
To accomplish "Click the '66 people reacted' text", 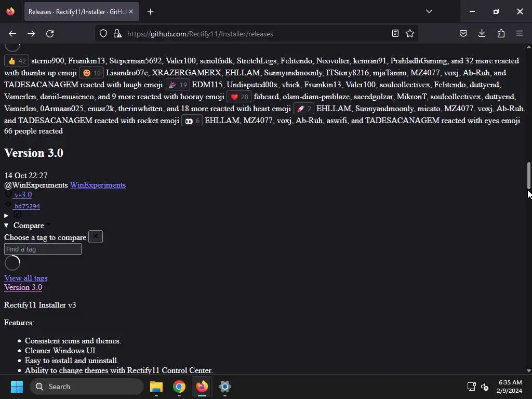I will click(x=34, y=131).
